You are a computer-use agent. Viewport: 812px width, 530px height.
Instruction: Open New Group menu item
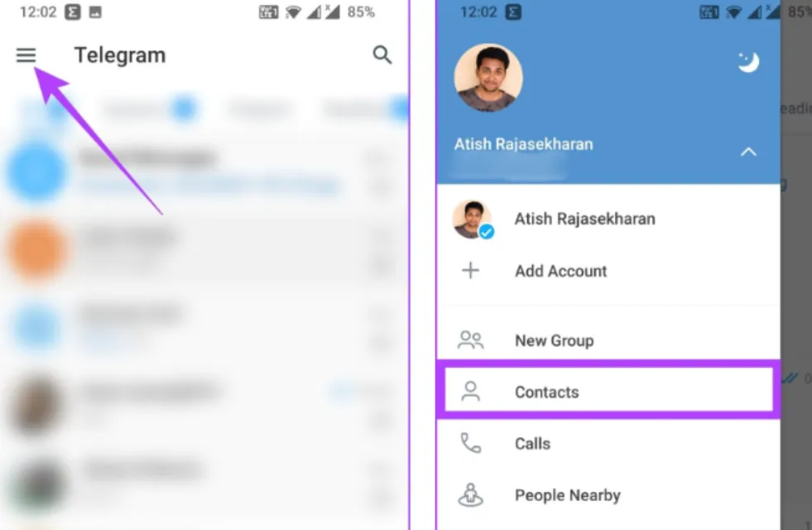click(x=608, y=340)
